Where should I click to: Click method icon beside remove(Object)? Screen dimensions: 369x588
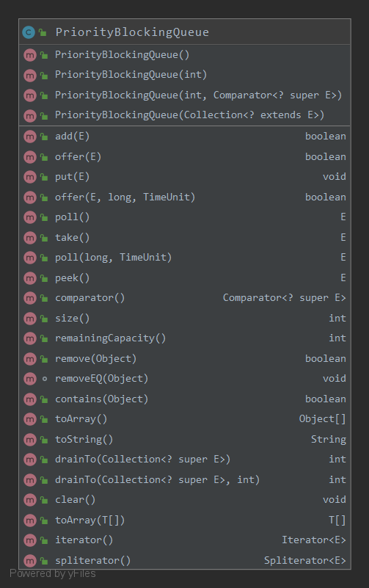[29, 359]
